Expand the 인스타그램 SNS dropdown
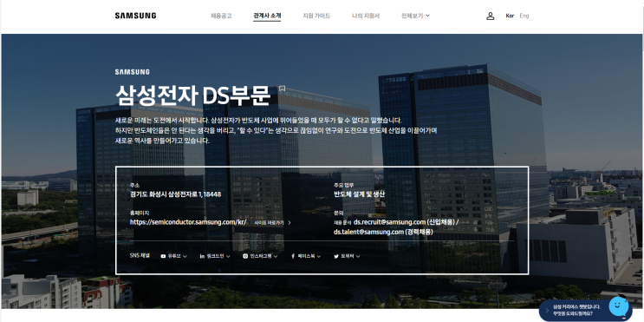Screen dimensions: 644x322 [260, 256]
